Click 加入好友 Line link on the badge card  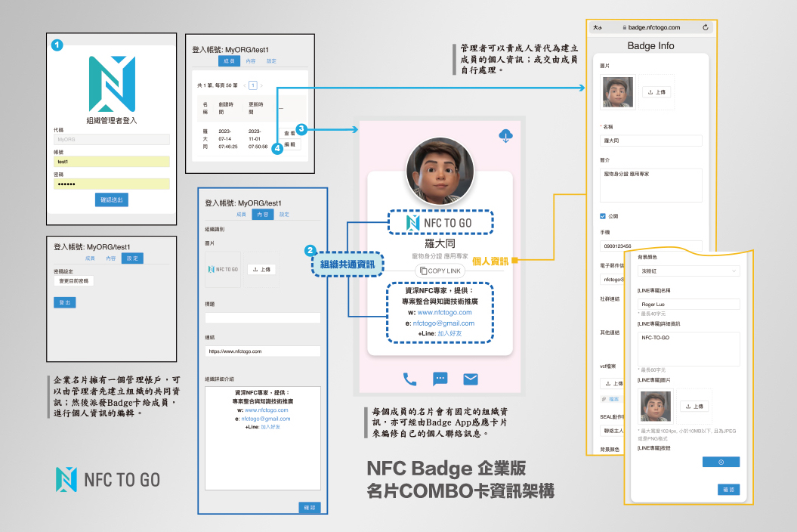[x=449, y=334]
